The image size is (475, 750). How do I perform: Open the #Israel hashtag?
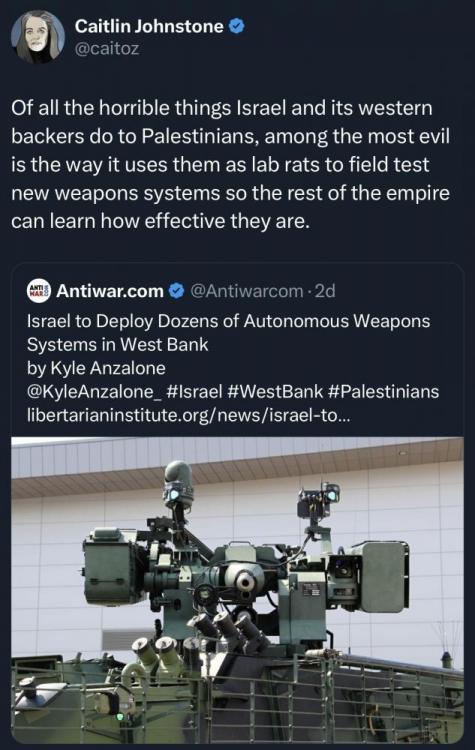click(194, 392)
